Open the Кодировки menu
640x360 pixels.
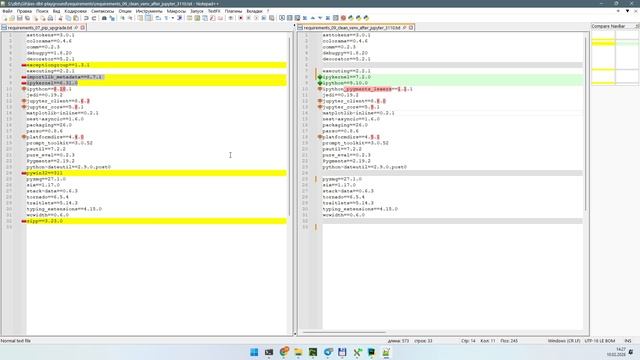coord(76,11)
